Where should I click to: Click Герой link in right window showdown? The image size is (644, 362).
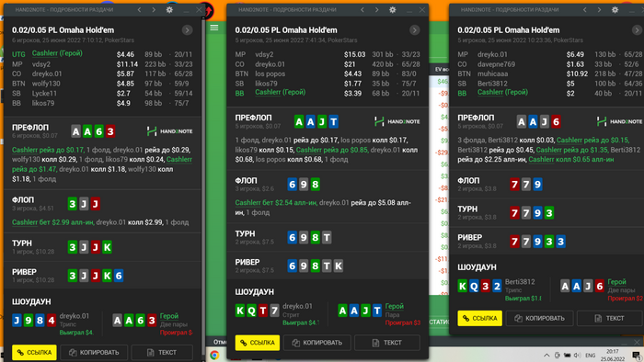tap(617, 282)
